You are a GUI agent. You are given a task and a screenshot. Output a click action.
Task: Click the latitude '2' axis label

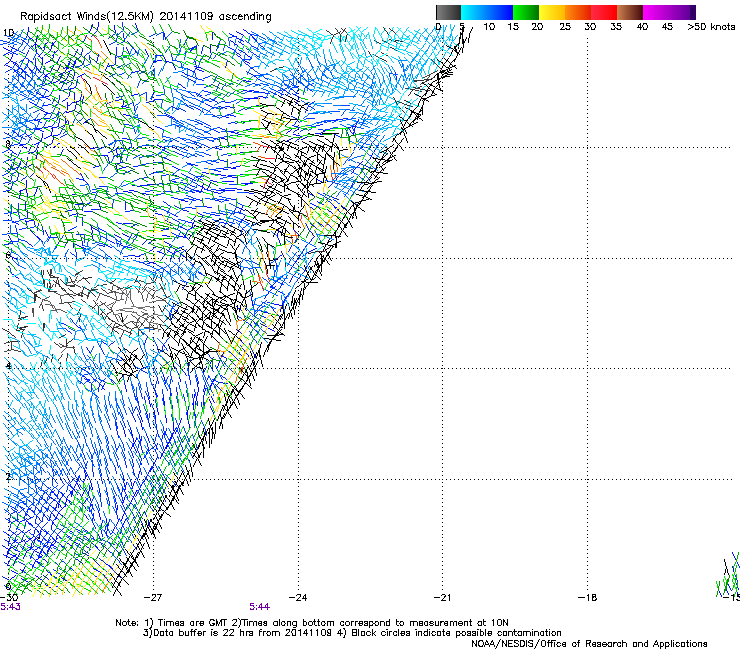8,477
